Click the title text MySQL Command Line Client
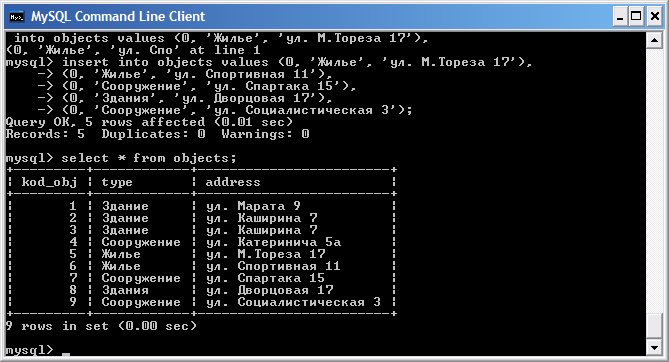Viewport: 669px width, 362px height. [118, 17]
